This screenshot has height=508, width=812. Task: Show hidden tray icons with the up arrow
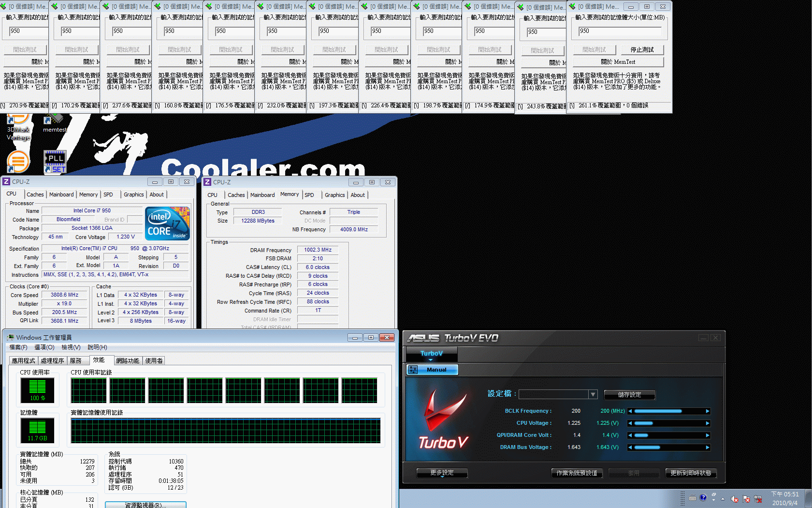tap(723, 499)
